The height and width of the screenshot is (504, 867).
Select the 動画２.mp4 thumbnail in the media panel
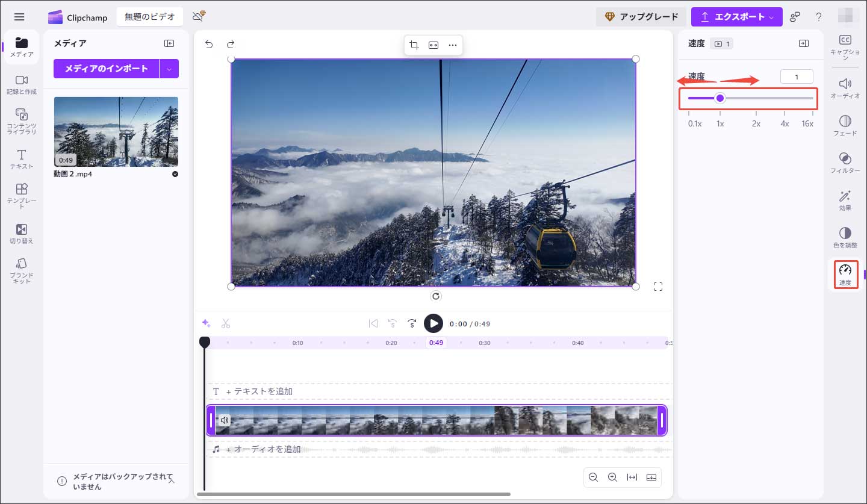pyautogui.click(x=116, y=132)
